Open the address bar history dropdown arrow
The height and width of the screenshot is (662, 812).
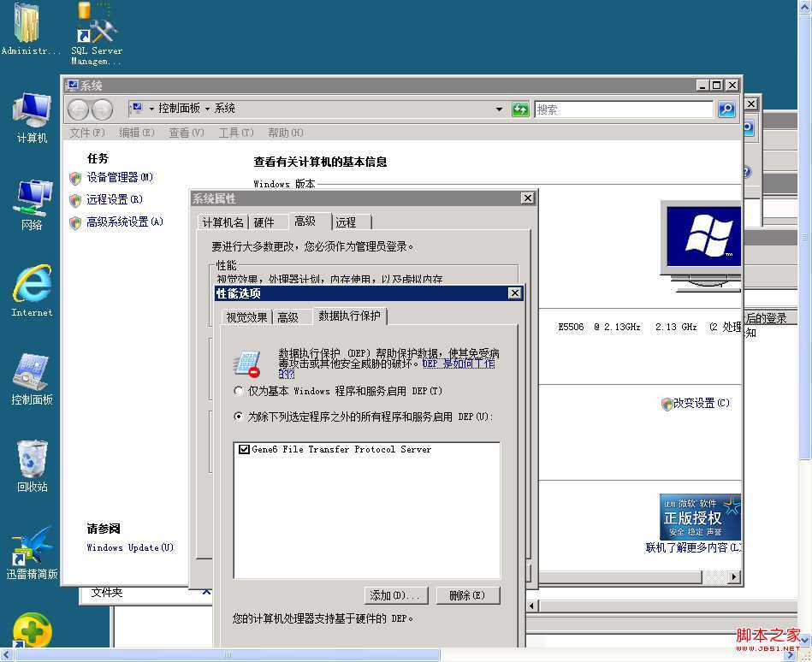[499, 109]
